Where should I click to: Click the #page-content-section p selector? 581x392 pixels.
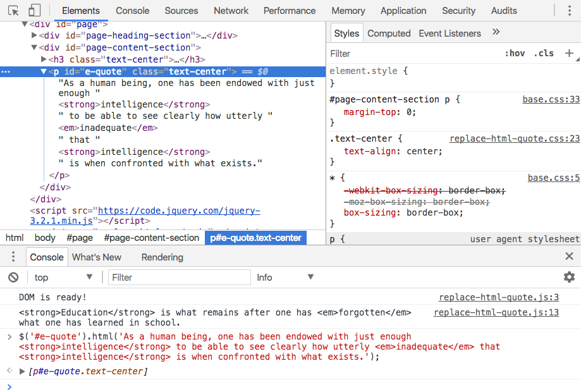coord(389,99)
